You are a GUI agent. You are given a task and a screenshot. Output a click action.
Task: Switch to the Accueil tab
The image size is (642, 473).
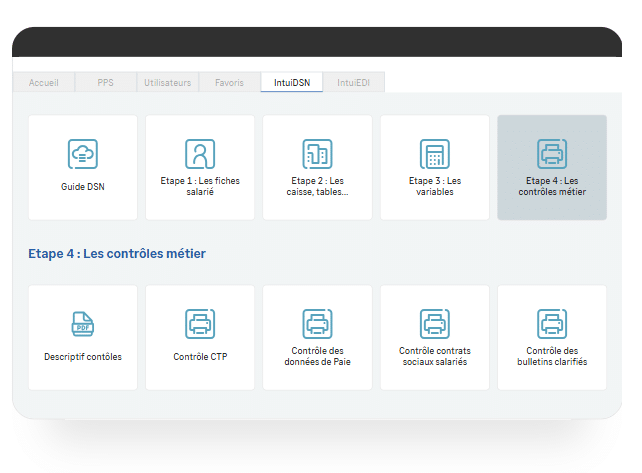(43, 83)
